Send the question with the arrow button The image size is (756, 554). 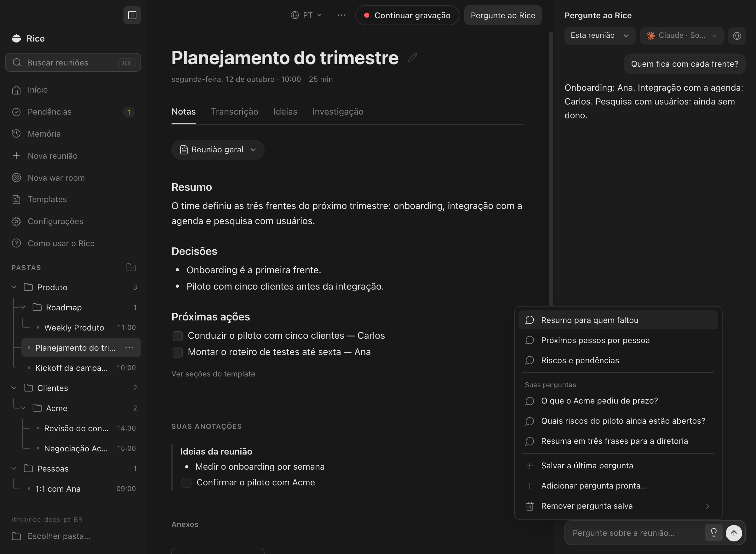click(x=734, y=533)
